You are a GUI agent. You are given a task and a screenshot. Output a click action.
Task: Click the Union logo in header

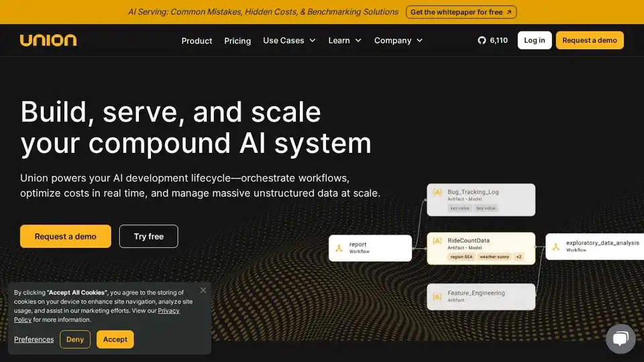pos(48,40)
